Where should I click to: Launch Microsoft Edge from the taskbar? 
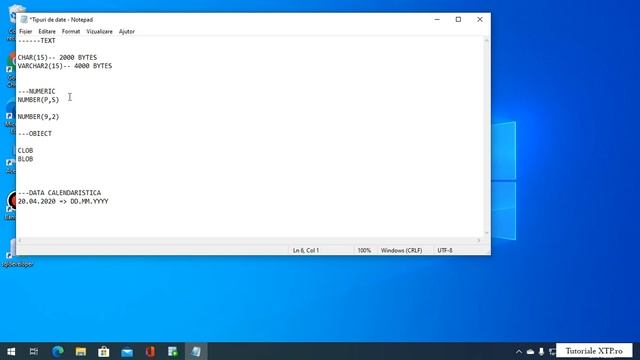58,351
